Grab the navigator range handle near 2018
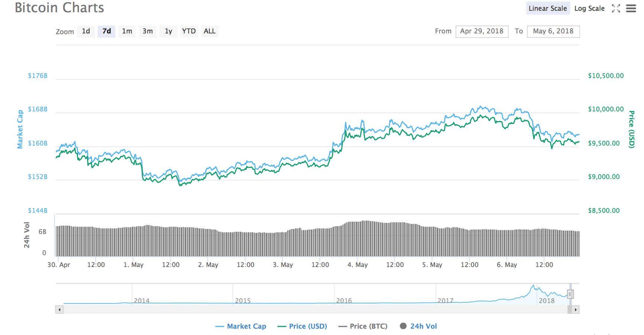The height and width of the screenshot is (335, 644). [x=570, y=294]
